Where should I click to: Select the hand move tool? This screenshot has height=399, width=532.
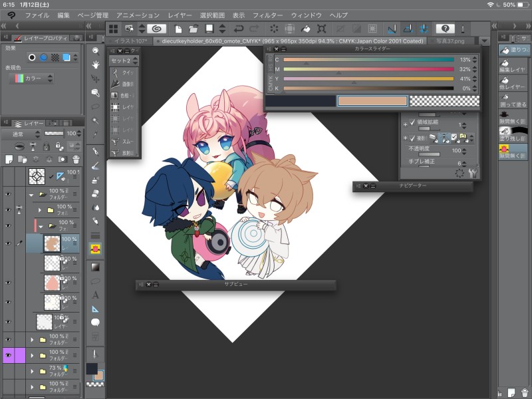[96, 65]
